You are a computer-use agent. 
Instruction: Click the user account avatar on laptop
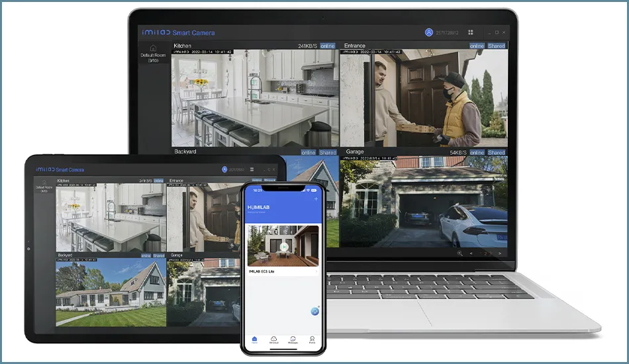tap(428, 32)
